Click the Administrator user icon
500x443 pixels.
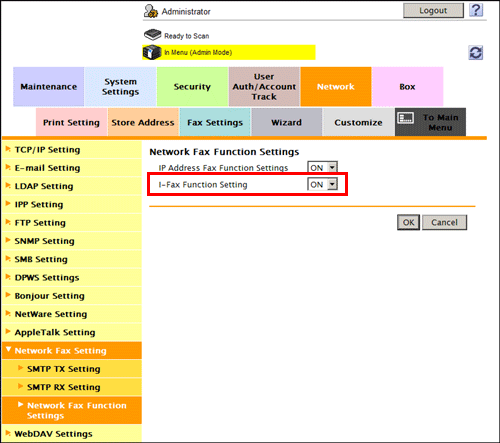tap(151, 11)
